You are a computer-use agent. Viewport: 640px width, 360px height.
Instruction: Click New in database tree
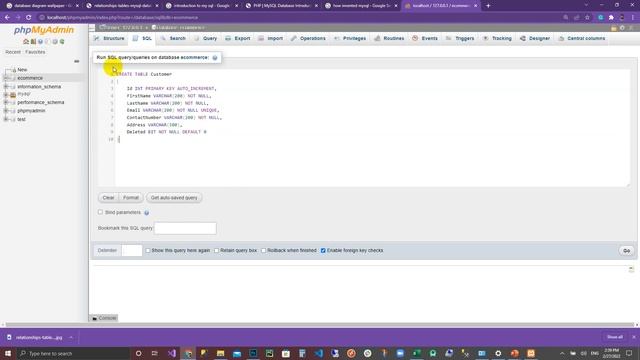pos(22,70)
